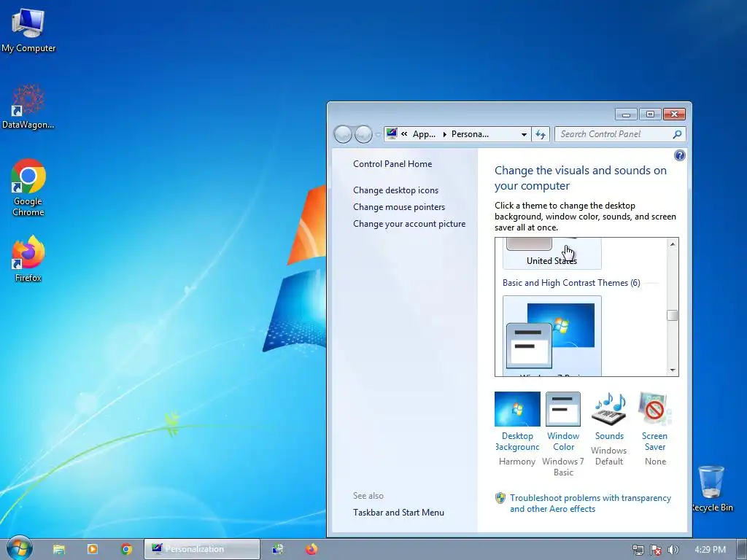Open the volume tray icon
The width and height of the screenshot is (747, 560).
pyautogui.click(x=673, y=550)
